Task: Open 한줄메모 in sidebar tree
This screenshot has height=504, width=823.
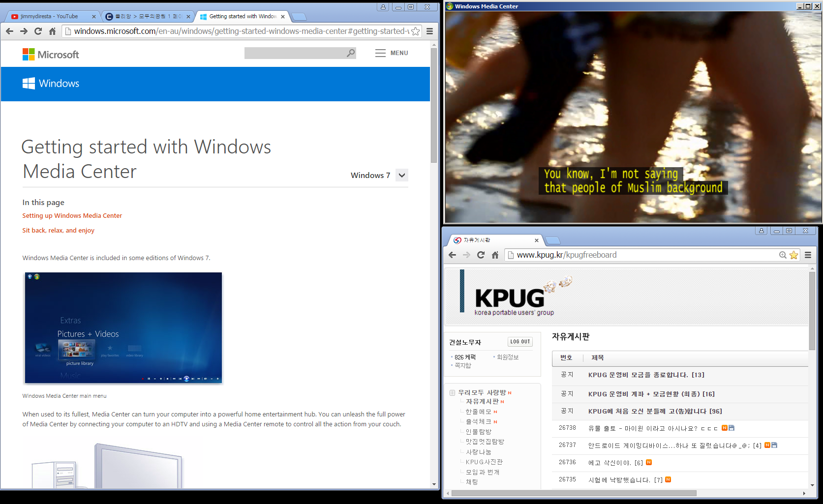Action: click(478, 412)
